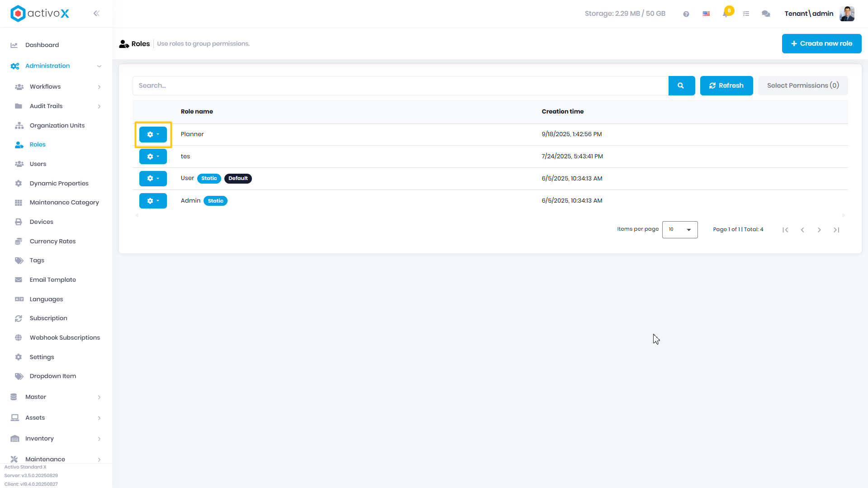Click tes creation time 7/24/2025
This screenshot has height=488, width=868.
pyautogui.click(x=572, y=156)
